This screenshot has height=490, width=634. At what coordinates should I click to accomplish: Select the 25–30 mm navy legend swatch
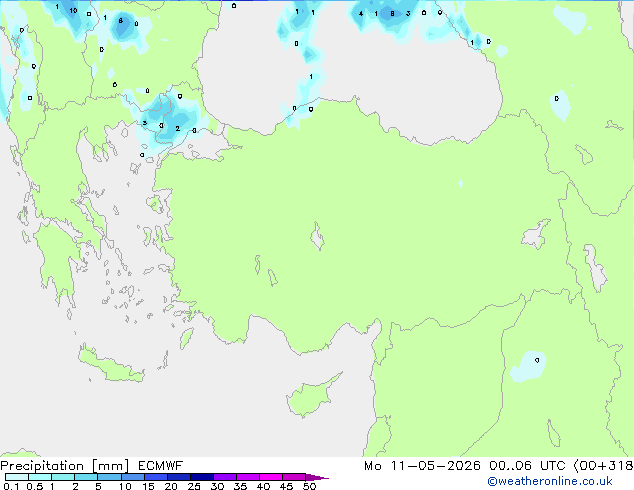pyautogui.click(x=201, y=477)
